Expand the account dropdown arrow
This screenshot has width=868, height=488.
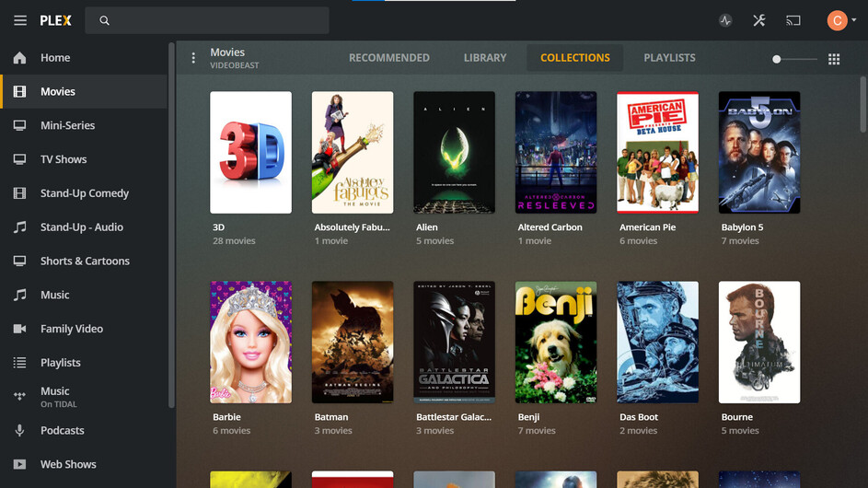click(854, 20)
